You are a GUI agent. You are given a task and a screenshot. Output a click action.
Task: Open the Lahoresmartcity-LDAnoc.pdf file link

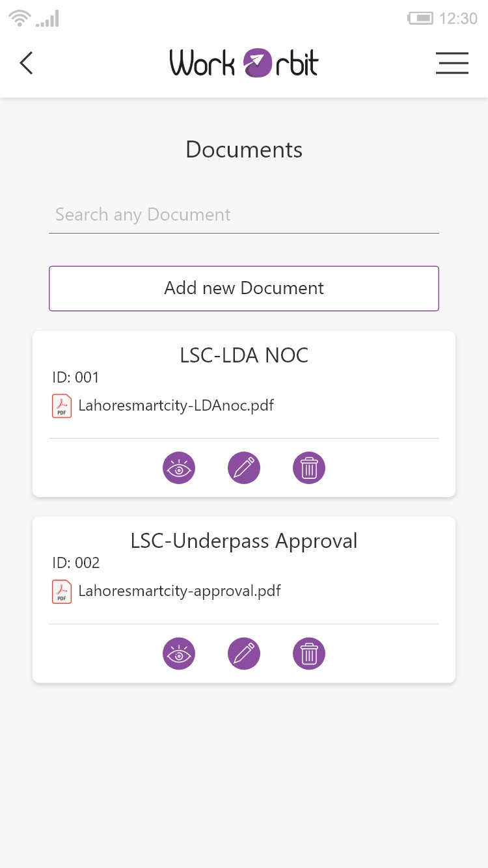(x=176, y=406)
